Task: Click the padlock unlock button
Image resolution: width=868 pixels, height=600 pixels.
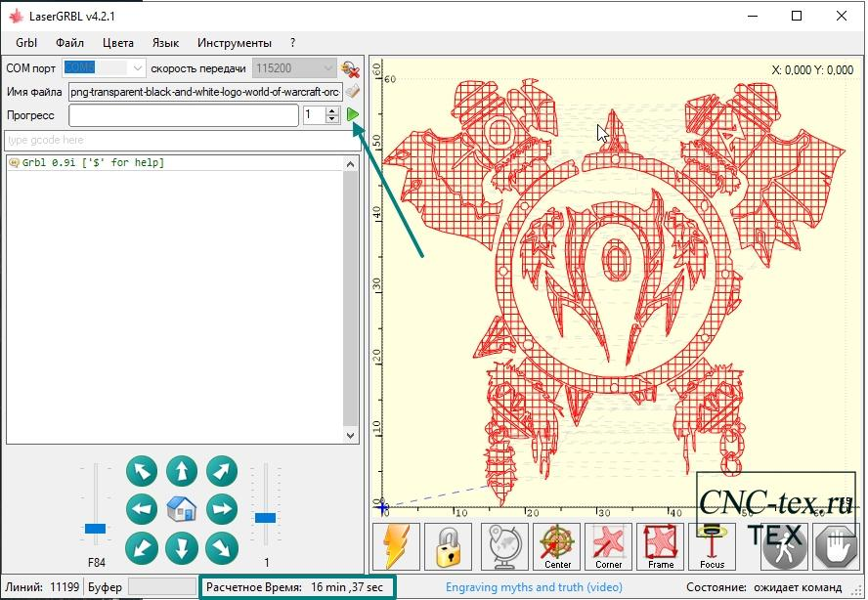Action: point(449,546)
